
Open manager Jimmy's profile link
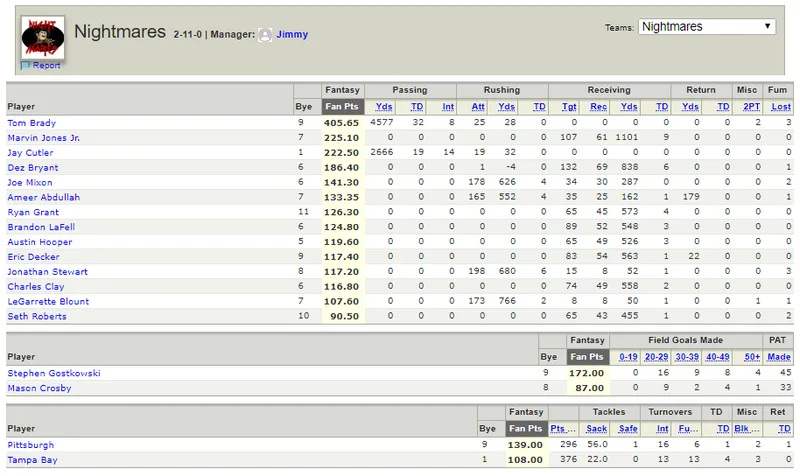point(292,34)
